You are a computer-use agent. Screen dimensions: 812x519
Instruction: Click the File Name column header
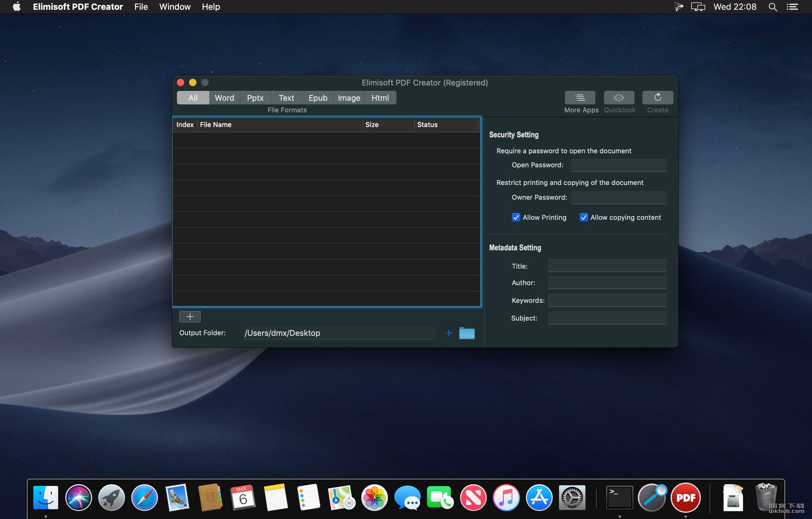click(x=279, y=125)
